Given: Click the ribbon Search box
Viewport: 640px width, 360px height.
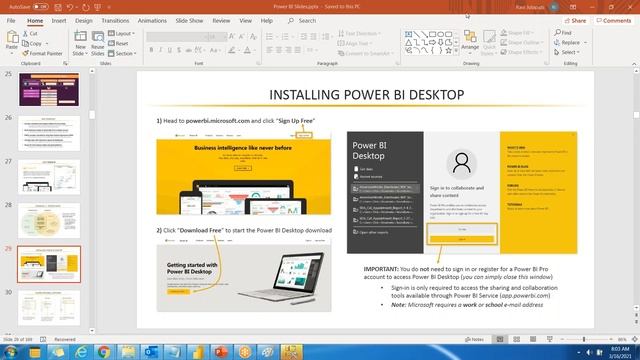Looking at the screenshot, I should tap(302, 20).
